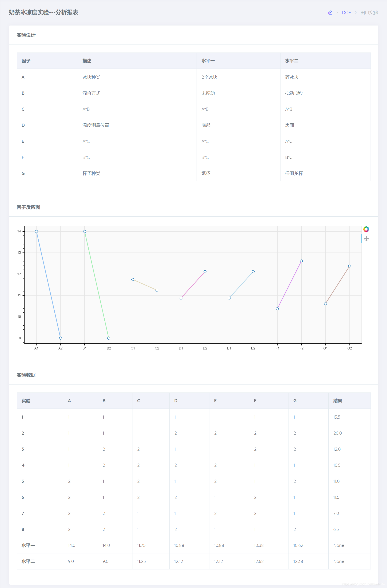Open the DOE breadcrumb link
The height and width of the screenshot is (588, 387).
coord(346,13)
